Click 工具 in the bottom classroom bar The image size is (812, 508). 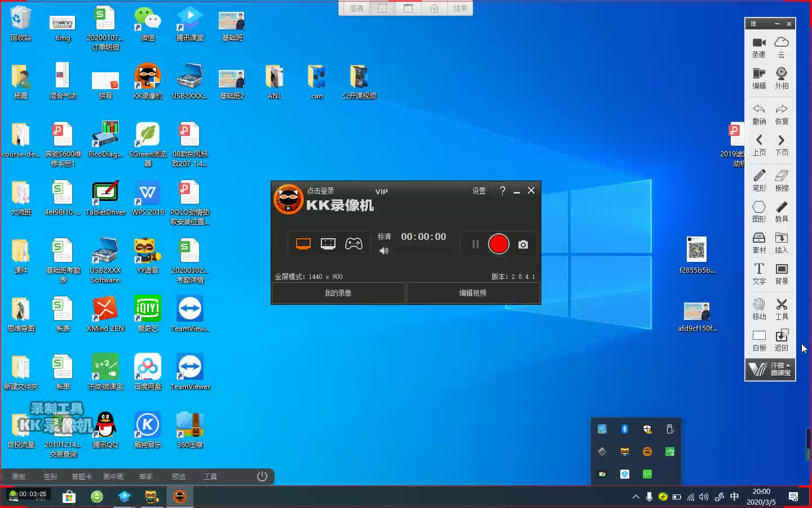coord(210,476)
